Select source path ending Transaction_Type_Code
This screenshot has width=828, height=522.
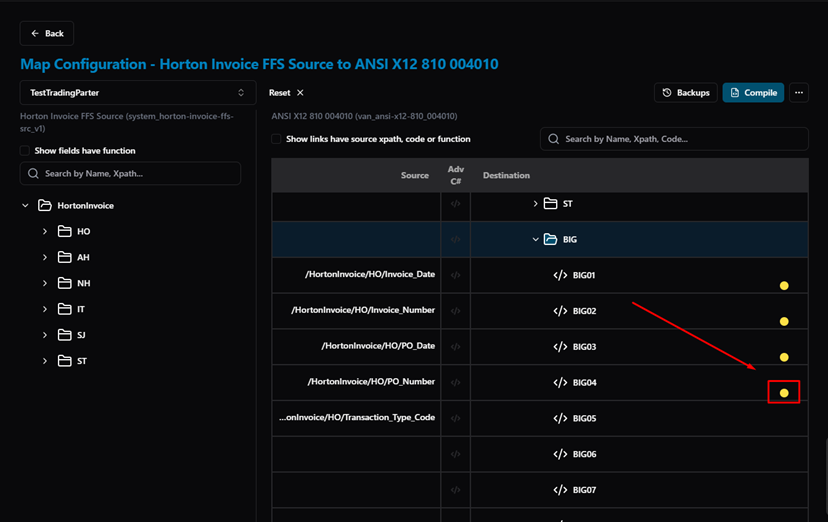pyautogui.click(x=357, y=417)
